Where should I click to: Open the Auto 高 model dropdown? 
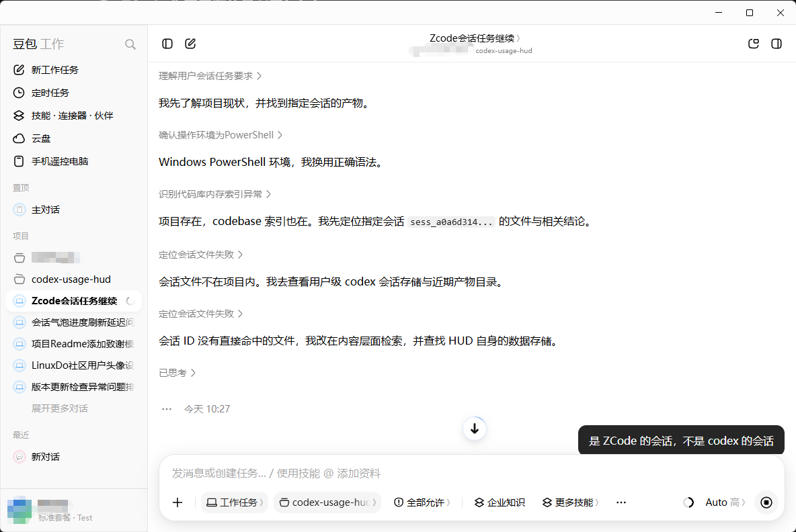tap(725, 502)
